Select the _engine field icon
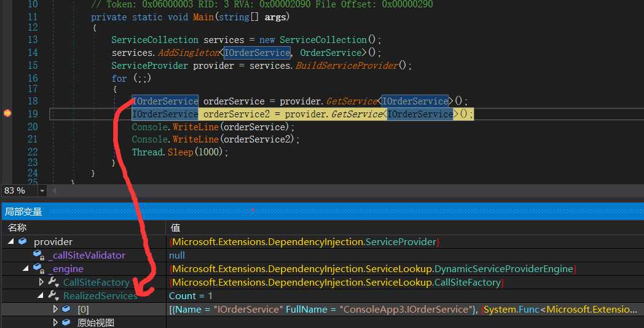644x328 pixels. (x=39, y=269)
